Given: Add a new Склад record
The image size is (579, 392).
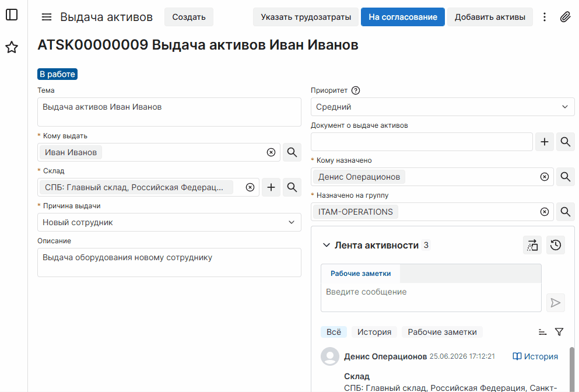Looking at the screenshot, I should (271, 187).
